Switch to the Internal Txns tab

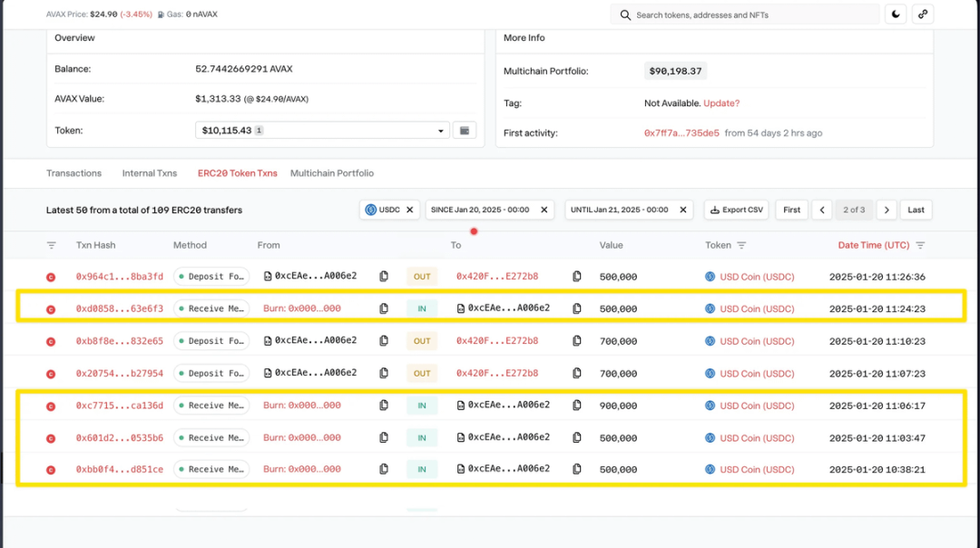click(150, 173)
